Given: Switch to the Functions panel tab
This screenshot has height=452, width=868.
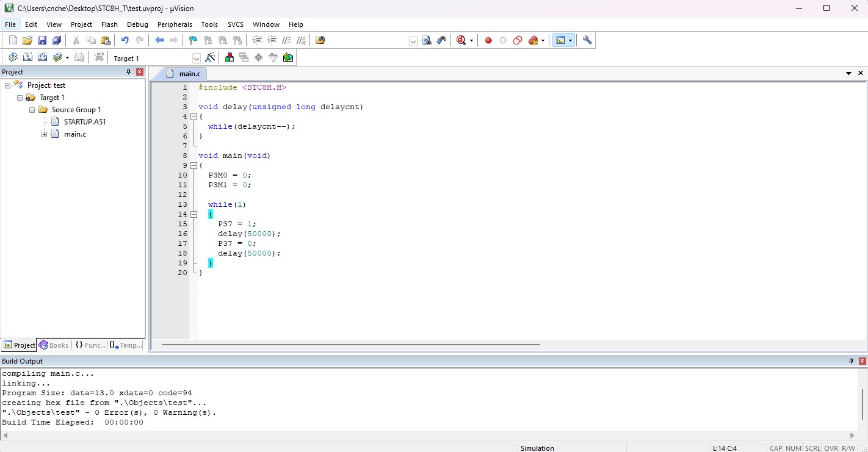Looking at the screenshot, I should [x=90, y=345].
